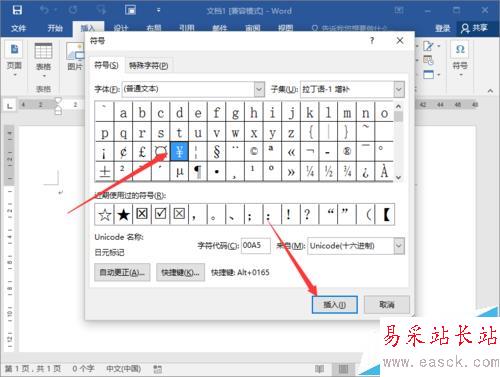This screenshot has height=377, width=500.
Task: Close the 符号 dialog with X
Action: pos(400,41)
